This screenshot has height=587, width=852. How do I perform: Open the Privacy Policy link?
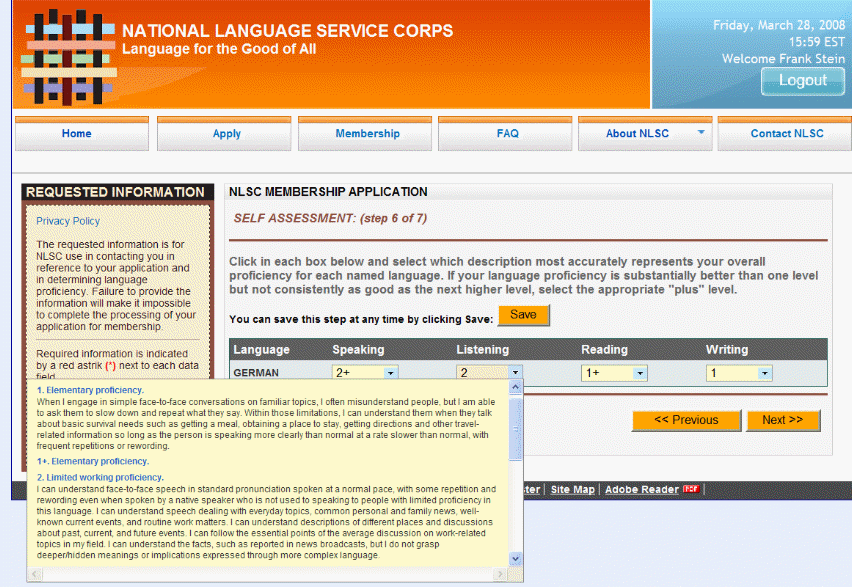tap(68, 221)
